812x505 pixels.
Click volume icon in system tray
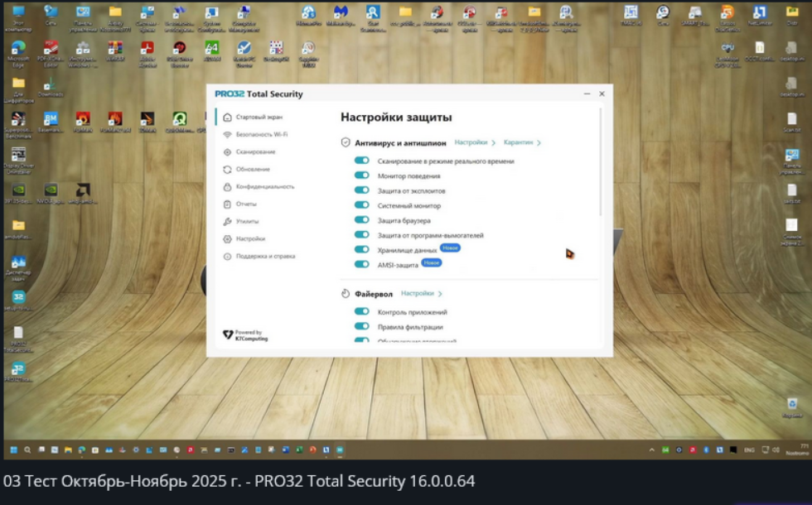[x=776, y=450]
